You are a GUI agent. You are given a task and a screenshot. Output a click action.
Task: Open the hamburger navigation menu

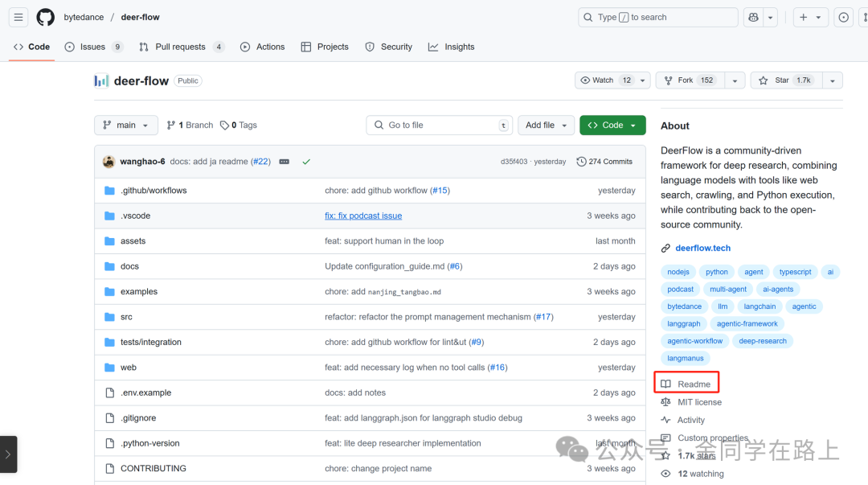(x=18, y=17)
